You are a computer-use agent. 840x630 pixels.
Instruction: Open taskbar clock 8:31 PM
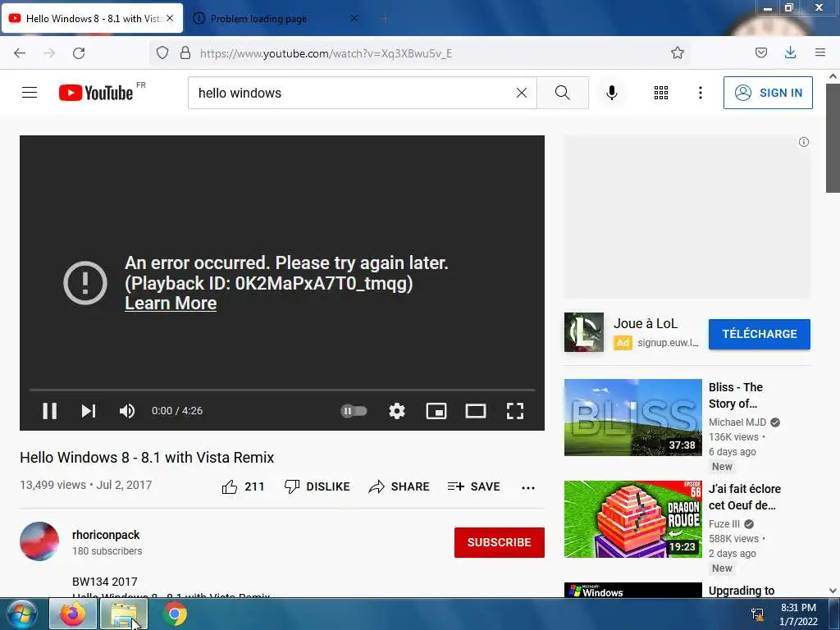point(798,614)
